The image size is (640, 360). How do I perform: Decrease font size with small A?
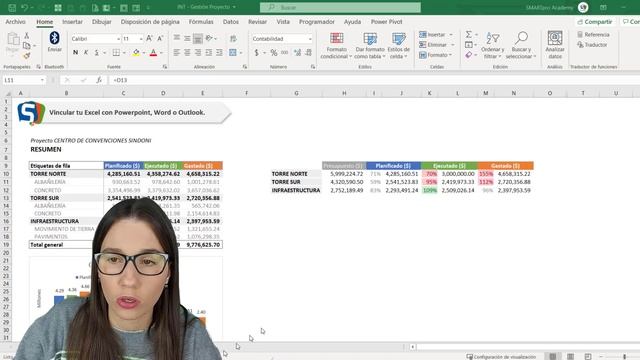(160, 38)
